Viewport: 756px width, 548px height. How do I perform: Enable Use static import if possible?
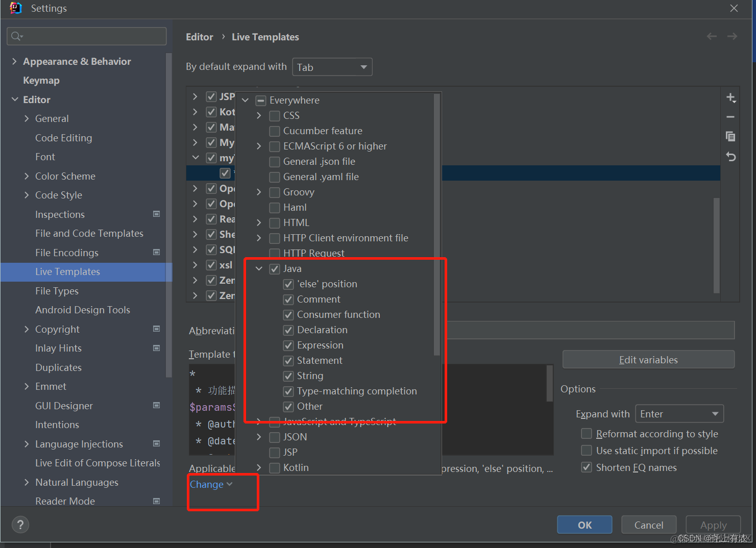click(587, 451)
